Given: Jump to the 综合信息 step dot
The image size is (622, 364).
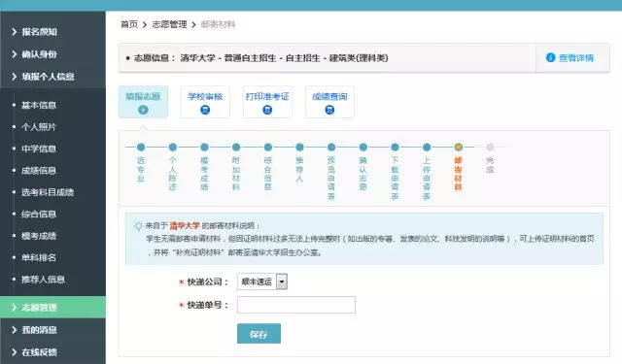Looking at the screenshot, I should click(268, 148).
